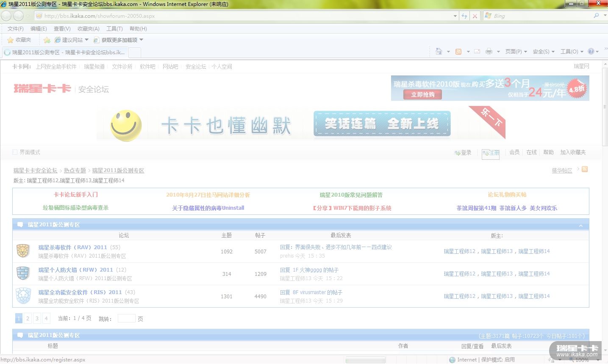Open a new blank browser tab
The width and height of the screenshot is (608, 364).
135,53
